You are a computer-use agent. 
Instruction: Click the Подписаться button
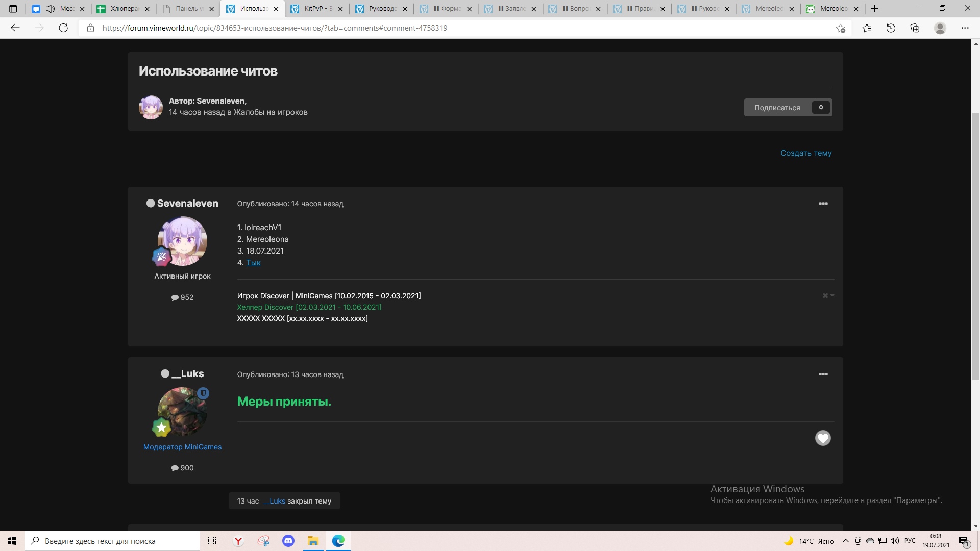(777, 108)
